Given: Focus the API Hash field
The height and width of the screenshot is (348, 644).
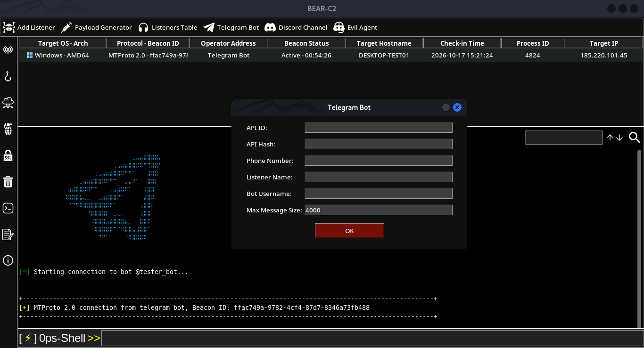Looking at the screenshot, I should (379, 144).
